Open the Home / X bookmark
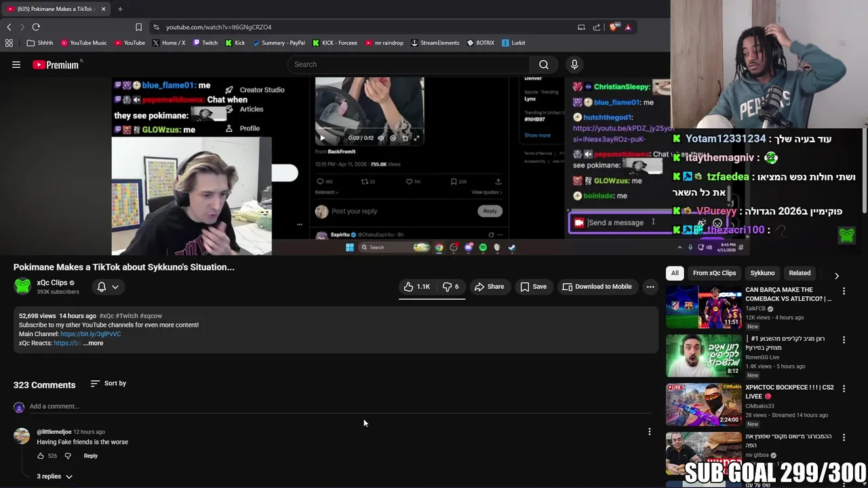 point(169,43)
